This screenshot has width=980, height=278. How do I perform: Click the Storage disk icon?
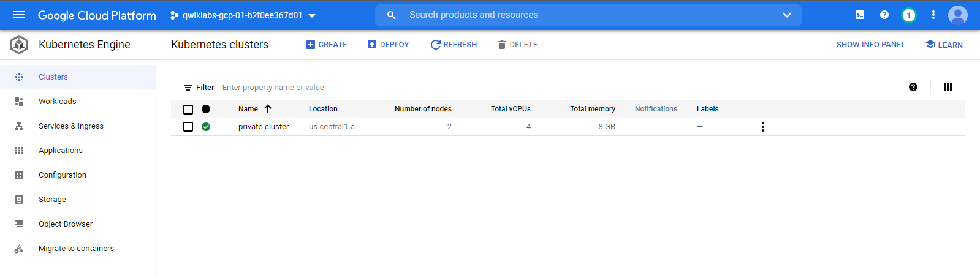tap(19, 200)
